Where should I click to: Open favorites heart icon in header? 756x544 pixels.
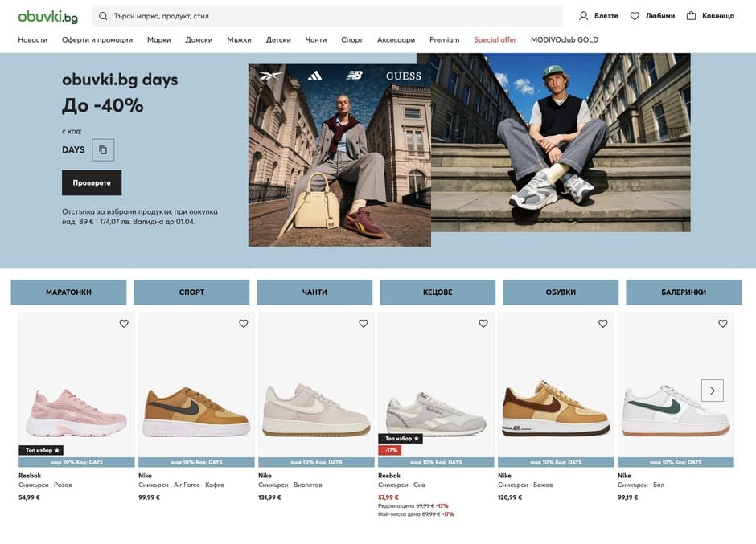[635, 16]
